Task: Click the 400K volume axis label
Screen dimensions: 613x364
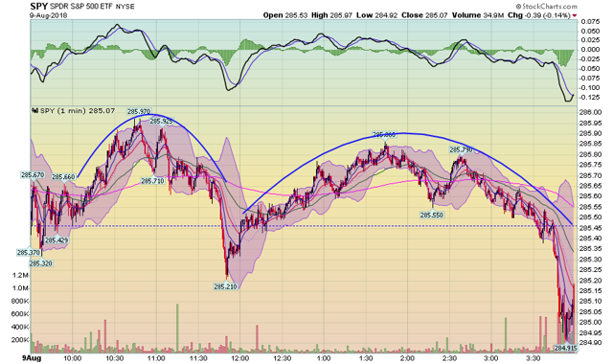Action: [x=20, y=327]
